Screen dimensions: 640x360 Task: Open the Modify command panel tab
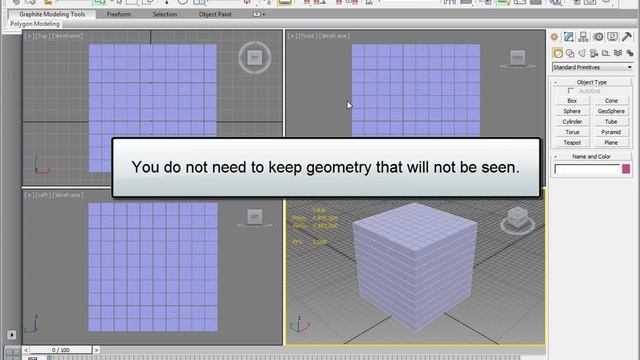[x=569, y=37]
